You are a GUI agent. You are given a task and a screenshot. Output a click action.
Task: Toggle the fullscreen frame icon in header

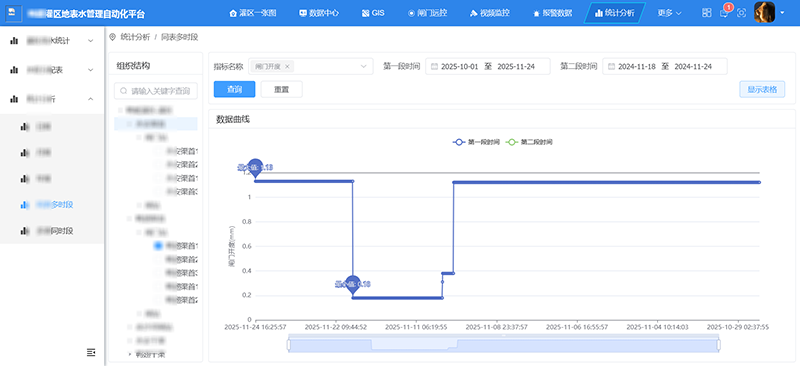click(x=741, y=13)
